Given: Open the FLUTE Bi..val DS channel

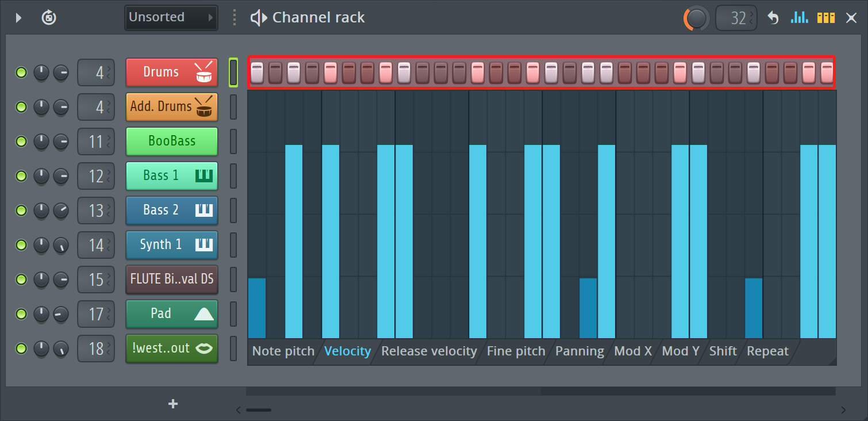Looking at the screenshot, I should click(172, 280).
